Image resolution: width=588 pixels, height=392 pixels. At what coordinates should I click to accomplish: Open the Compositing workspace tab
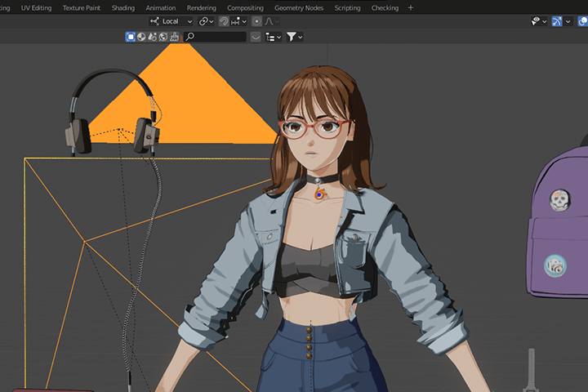[245, 8]
